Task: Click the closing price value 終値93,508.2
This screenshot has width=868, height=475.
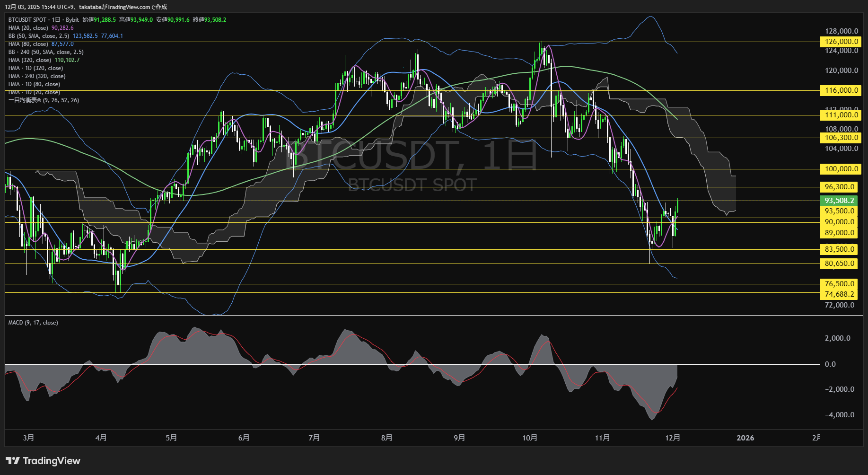Action: [210, 20]
